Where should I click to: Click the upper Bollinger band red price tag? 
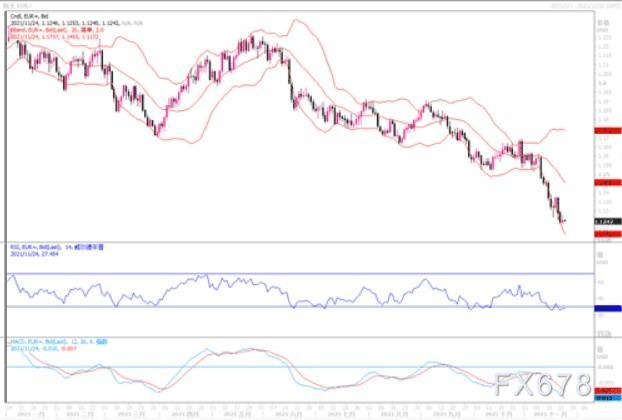click(x=608, y=130)
